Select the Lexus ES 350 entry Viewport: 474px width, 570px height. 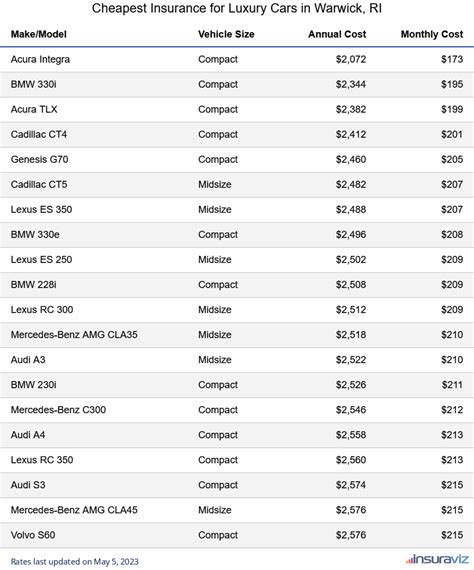(41, 209)
